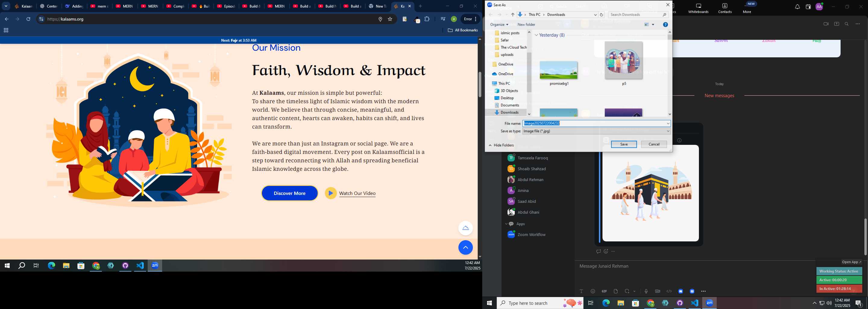Click the video message icon in Zoom composer
The image size is (868, 309).
(657, 291)
